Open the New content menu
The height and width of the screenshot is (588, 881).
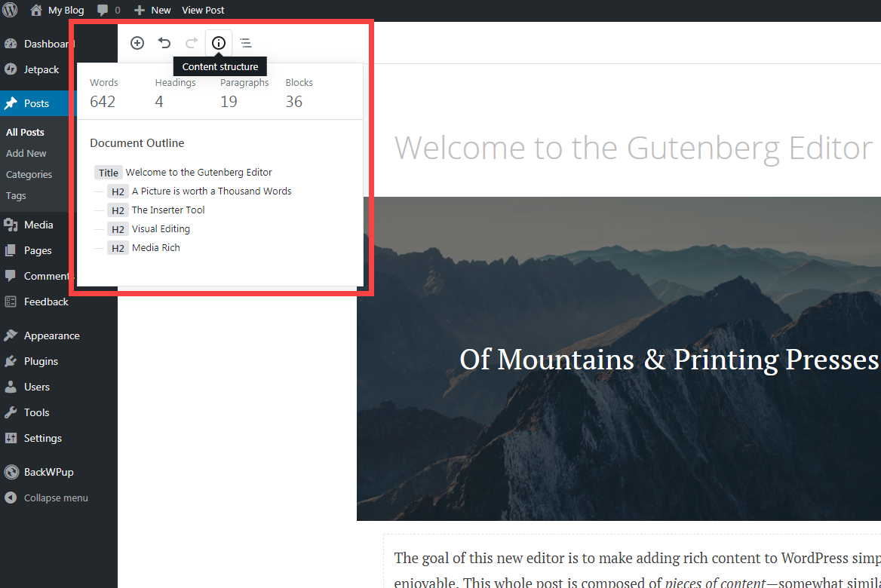(x=152, y=10)
